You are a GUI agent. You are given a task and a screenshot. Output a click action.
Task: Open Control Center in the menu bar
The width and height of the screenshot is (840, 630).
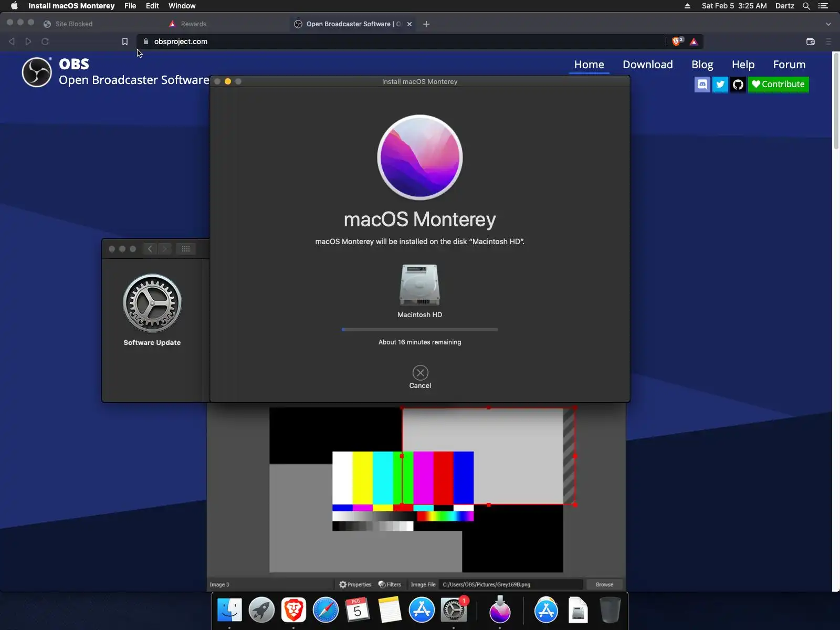click(823, 6)
